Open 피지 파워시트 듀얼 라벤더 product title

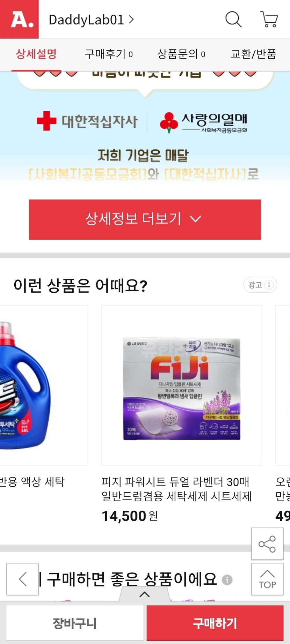click(x=176, y=489)
